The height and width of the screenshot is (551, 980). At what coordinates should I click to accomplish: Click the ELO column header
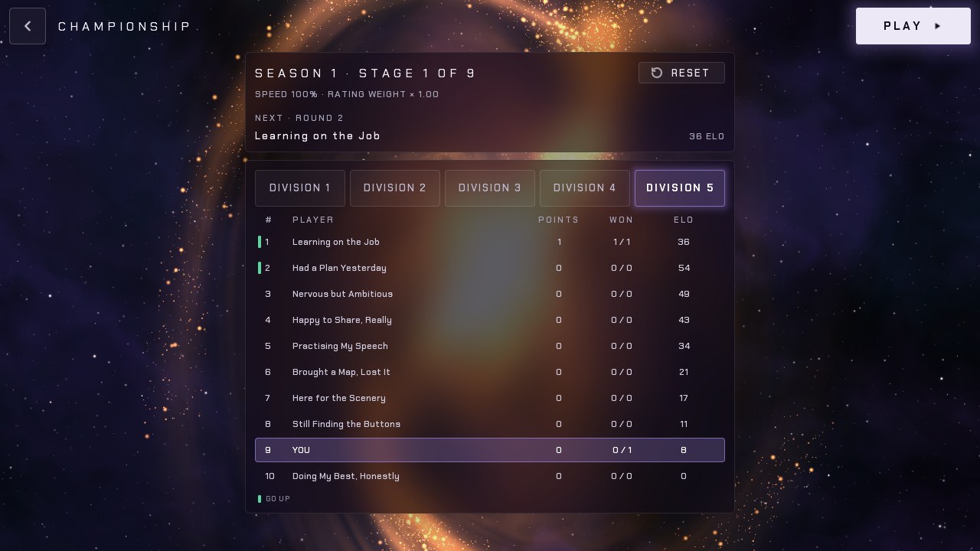(684, 220)
